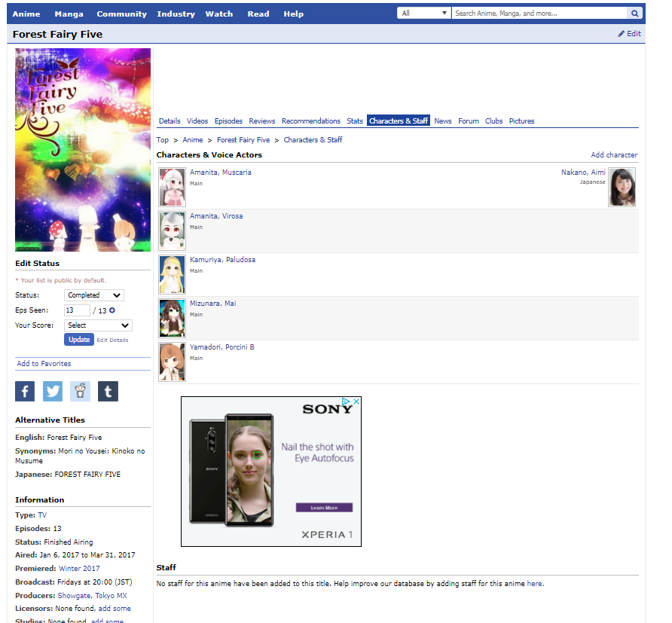Open the Manga menu
The width and height of the screenshot is (672, 623).
tap(69, 14)
